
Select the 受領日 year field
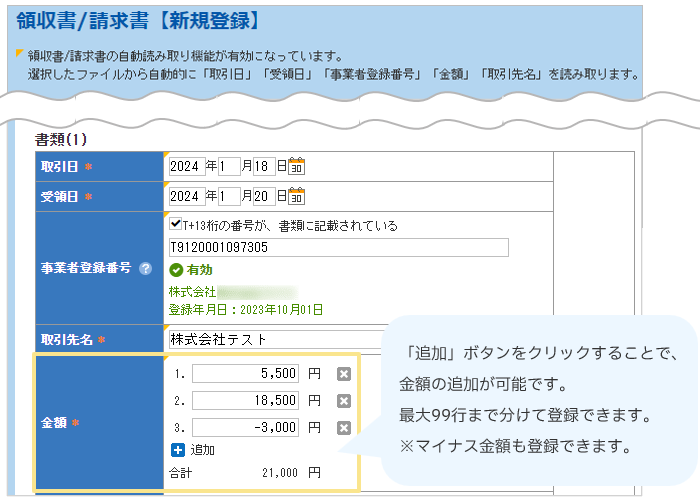tap(186, 196)
